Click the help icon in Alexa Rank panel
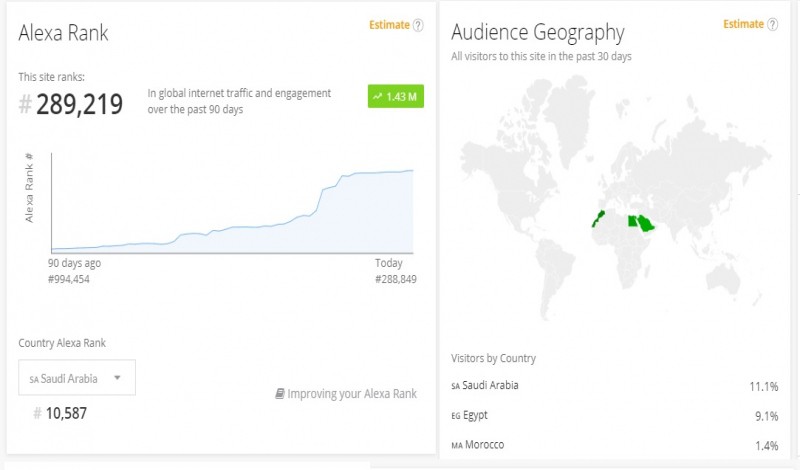 (x=418, y=26)
